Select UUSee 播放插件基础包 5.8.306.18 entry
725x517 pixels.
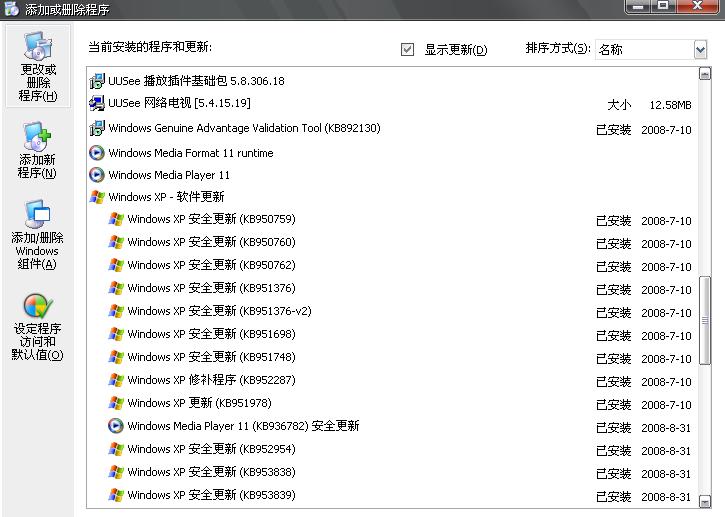pyautogui.click(x=196, y=81)
